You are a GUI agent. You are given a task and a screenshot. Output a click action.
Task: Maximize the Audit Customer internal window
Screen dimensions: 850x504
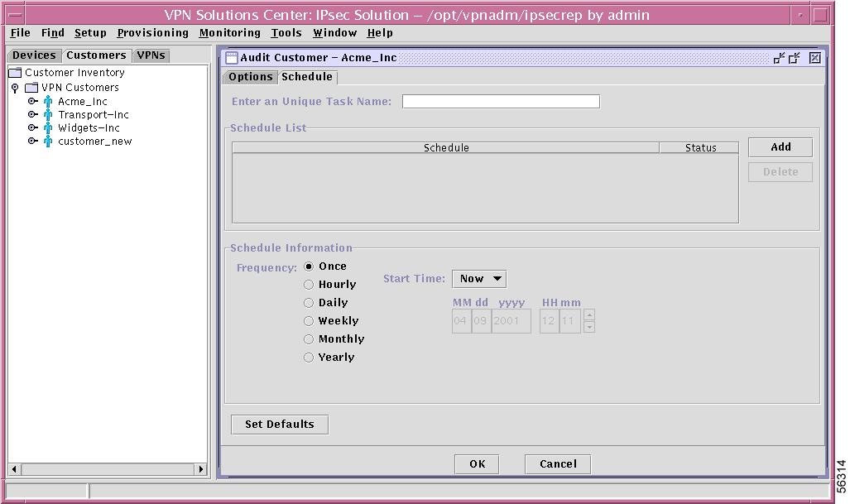(x=795, y=58)
